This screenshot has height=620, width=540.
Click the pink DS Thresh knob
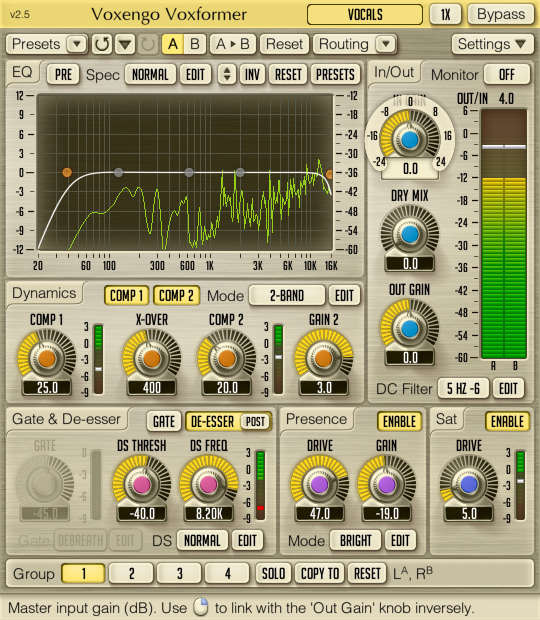[x=142, y=484]
